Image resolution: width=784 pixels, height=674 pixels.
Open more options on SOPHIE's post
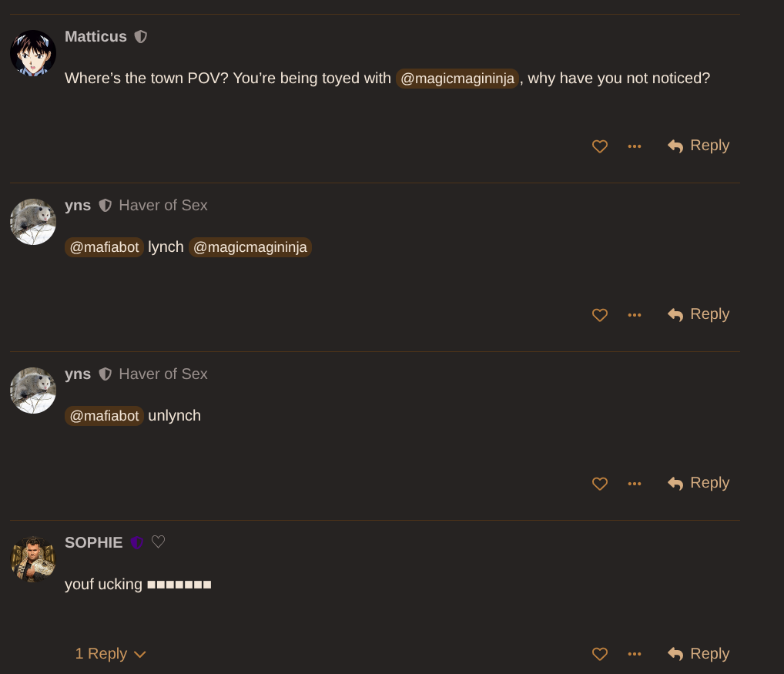(x=635, y=654)
